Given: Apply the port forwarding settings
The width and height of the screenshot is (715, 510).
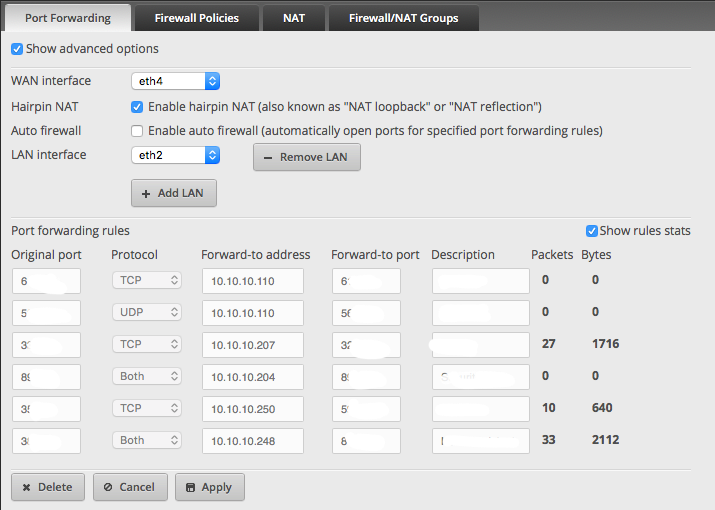Looking at the screenshot, I should pos(209,487).
